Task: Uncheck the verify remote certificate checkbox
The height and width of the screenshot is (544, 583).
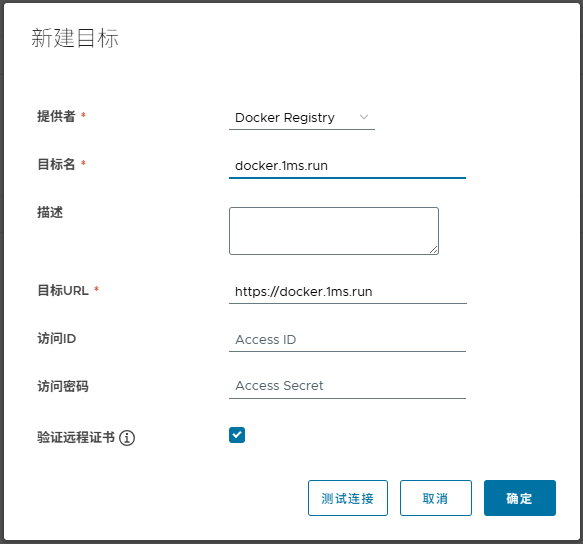Action: coord(237,435)
